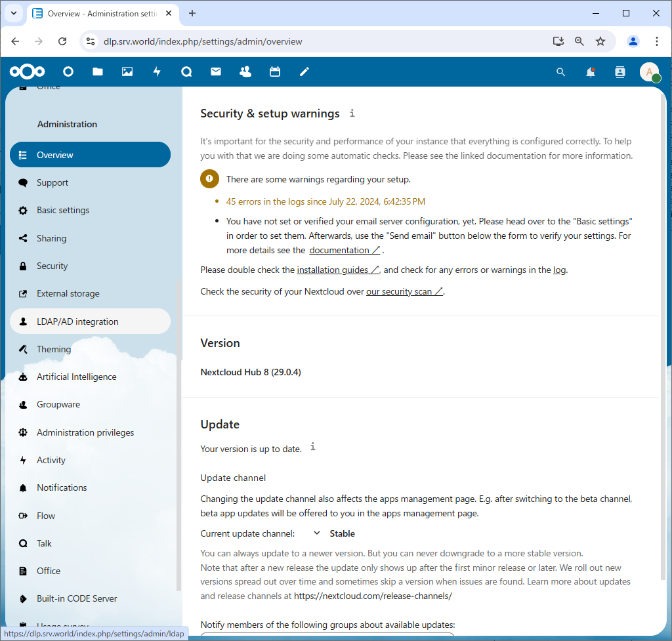Open Support settings section

90,182
